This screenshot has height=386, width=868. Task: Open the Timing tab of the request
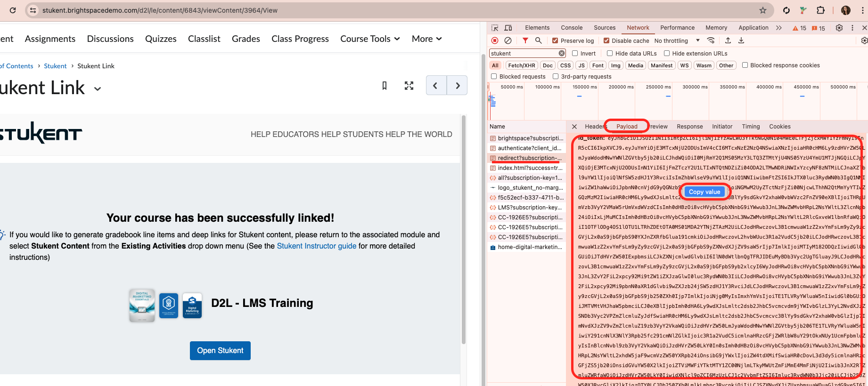coord(751,127)
